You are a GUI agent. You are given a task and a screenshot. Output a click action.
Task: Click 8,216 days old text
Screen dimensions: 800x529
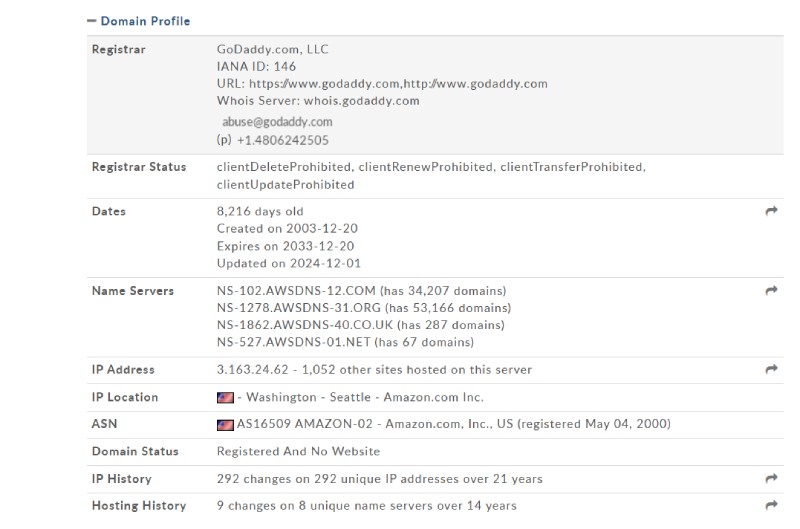[x=260, y=211]
